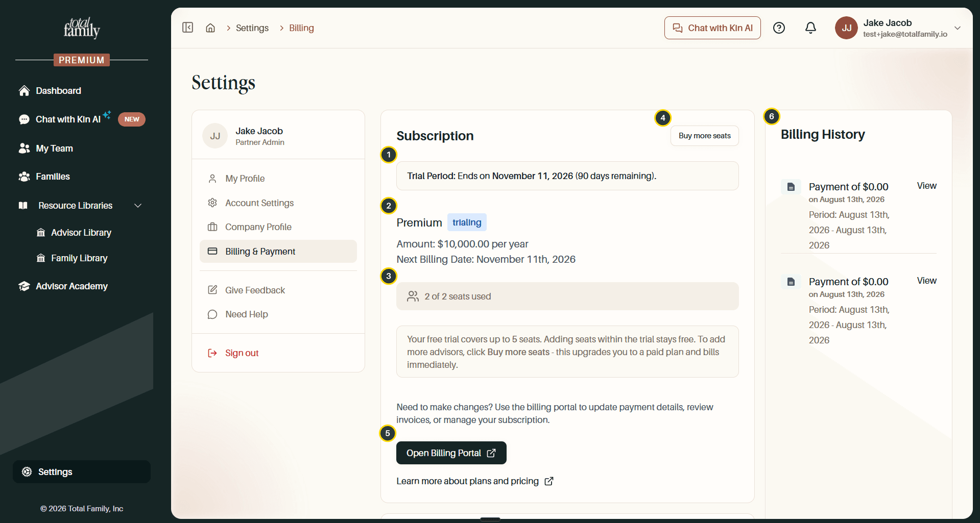The width and height of the screenshot is (980, 523).
Task: Click the 'Partner Admin' role text
Action: 260,142
